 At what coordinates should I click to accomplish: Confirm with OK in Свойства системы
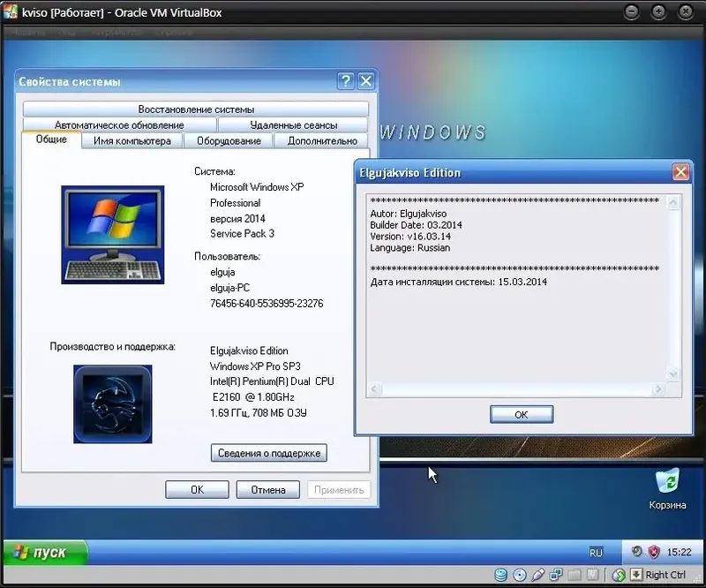point(197,489)
